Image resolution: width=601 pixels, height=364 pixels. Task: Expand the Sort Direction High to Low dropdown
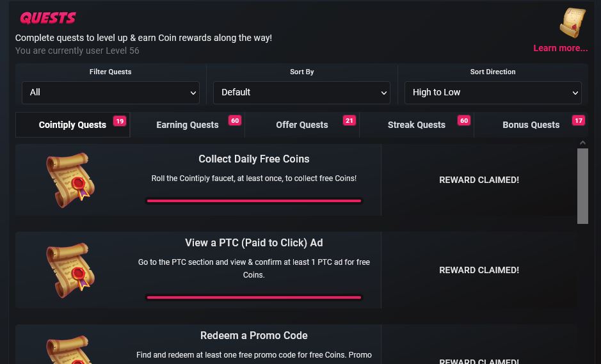(493, 92)
